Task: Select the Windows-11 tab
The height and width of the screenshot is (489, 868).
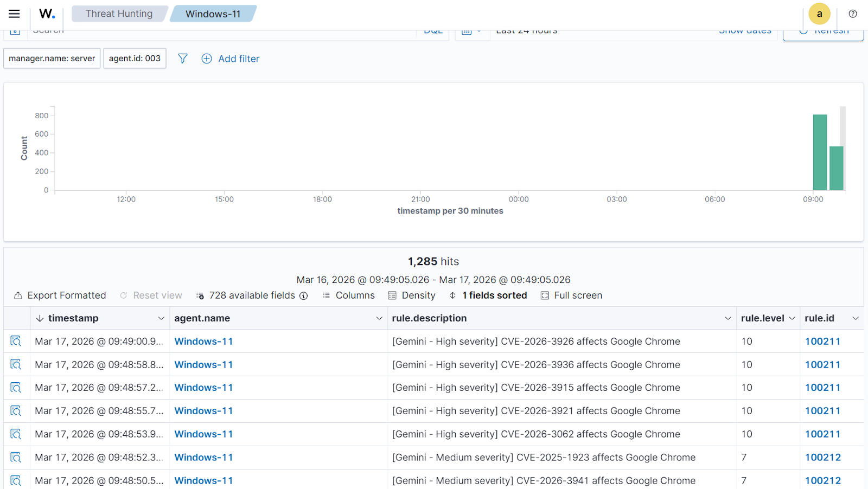Action: click(x=213, y=14)
